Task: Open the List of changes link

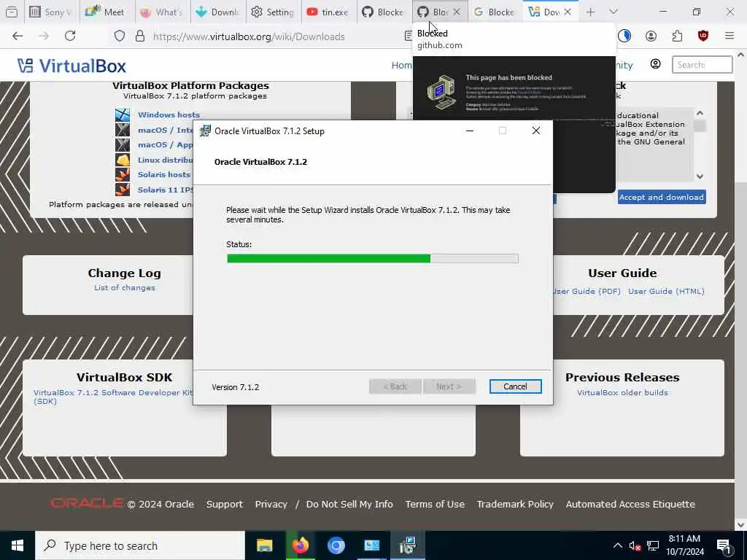Action: point(124,287)
